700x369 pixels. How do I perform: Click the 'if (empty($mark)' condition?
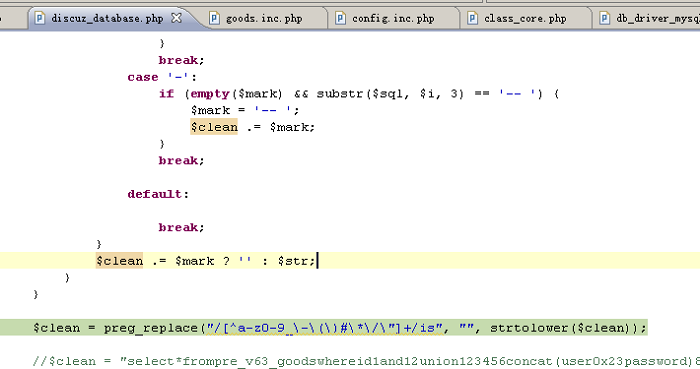point(221,94)
